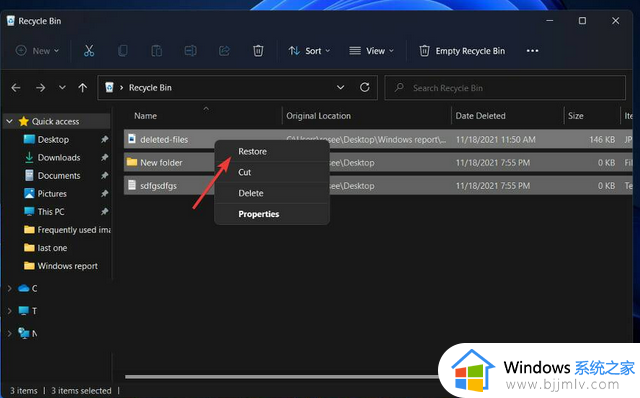Choose Restore from the context menu
The height and width of the screenshot is (398, 640).
272,151
